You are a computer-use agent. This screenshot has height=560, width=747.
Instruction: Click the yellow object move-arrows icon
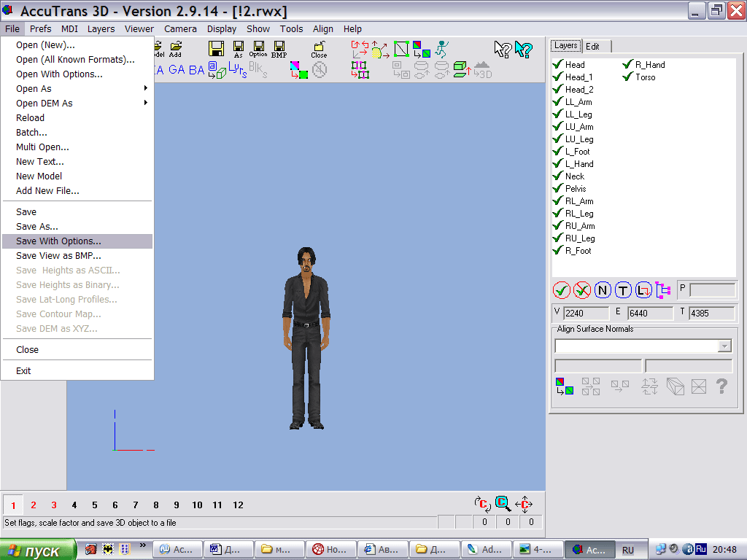pyautogui.click(x=380, y=50)
